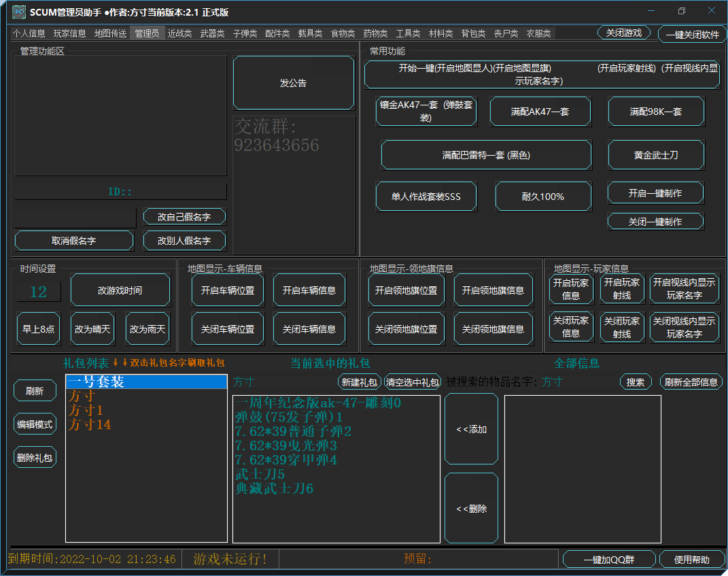Click 单人作战套装SSS button

pos(426,197)
